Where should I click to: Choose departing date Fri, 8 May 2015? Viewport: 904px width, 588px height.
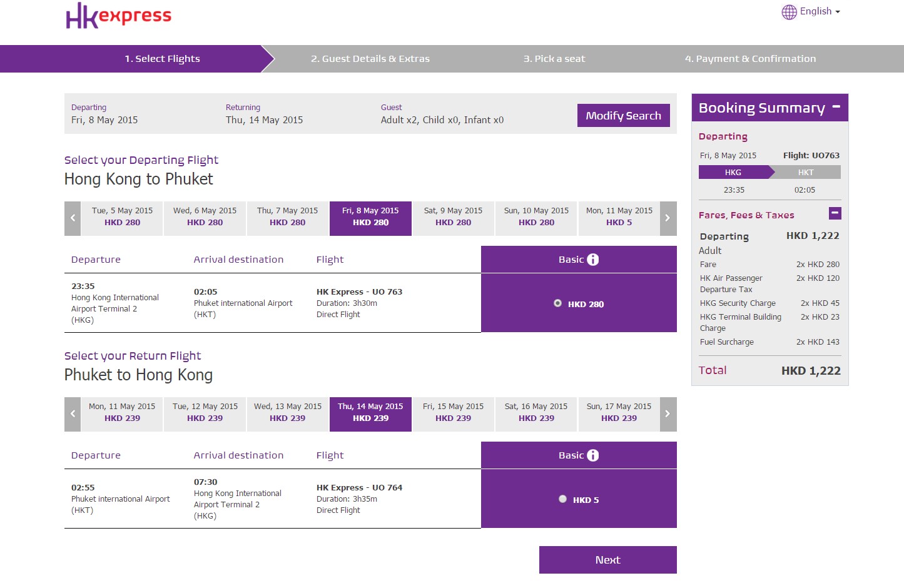click(x=370, y=218)
